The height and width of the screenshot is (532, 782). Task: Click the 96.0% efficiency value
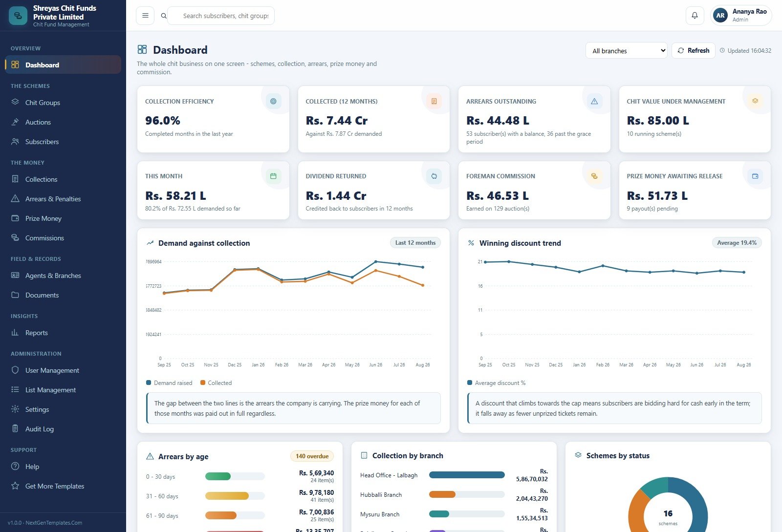point(163,120)
